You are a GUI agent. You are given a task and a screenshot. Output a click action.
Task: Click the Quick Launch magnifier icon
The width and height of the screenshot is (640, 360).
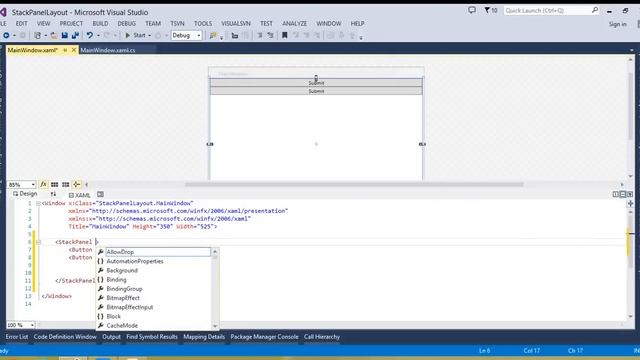coord(595,10)
